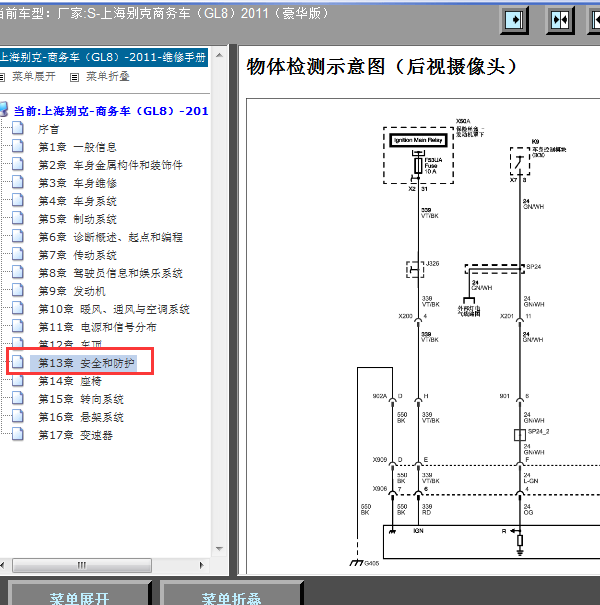Open chapter 第6章 诊断概述、起点和编程
This screenshot has width=600, height=605.
pyautogui.click(x=110, y=237)
